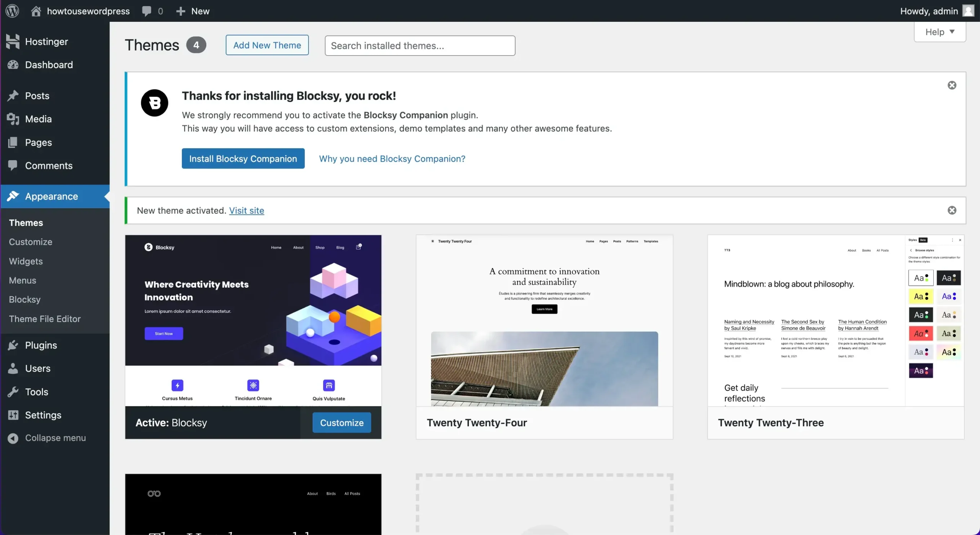This screenshot has height=535, width=980.
Task: Open the howtousewordpress site menu
Action: click(x=81, y=11)
